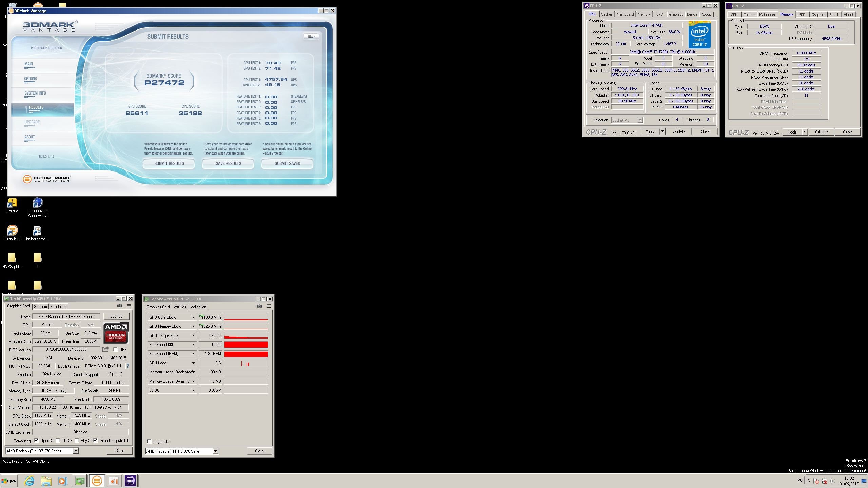Click Futuremark Corporation logo
The height and width of the screenshot is (488, 868).
click(x=46, y=179)
